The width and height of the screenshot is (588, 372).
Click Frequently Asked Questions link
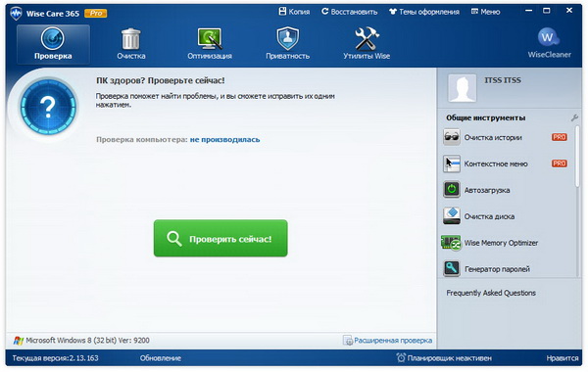491,293
